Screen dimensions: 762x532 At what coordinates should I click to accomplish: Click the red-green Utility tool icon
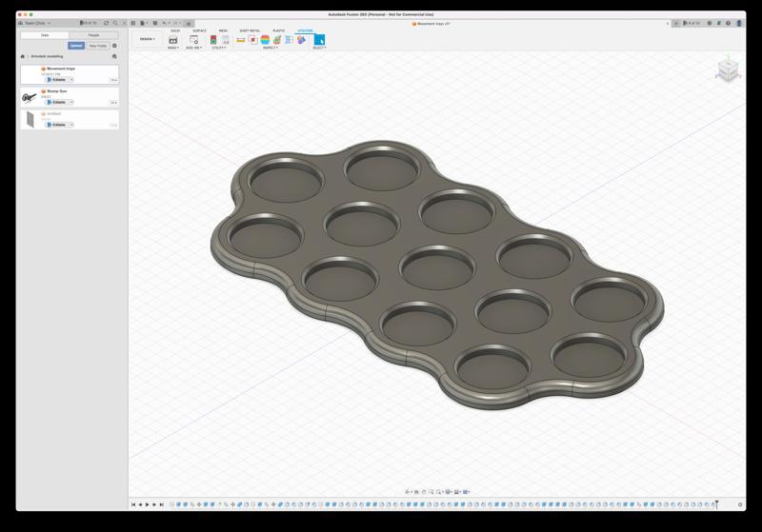(x=213, y=40)
